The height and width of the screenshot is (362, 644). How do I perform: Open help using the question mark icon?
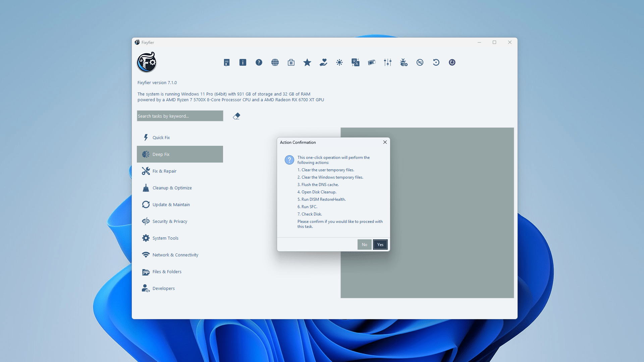tap(259, 62)
